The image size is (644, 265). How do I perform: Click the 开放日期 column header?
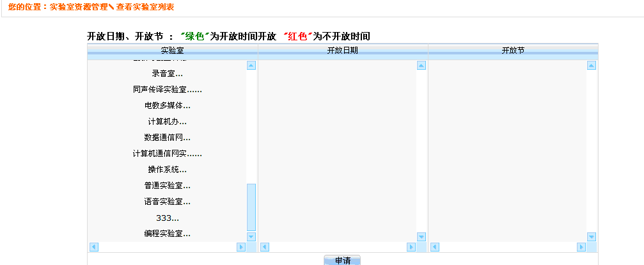[x=343, y=50]
